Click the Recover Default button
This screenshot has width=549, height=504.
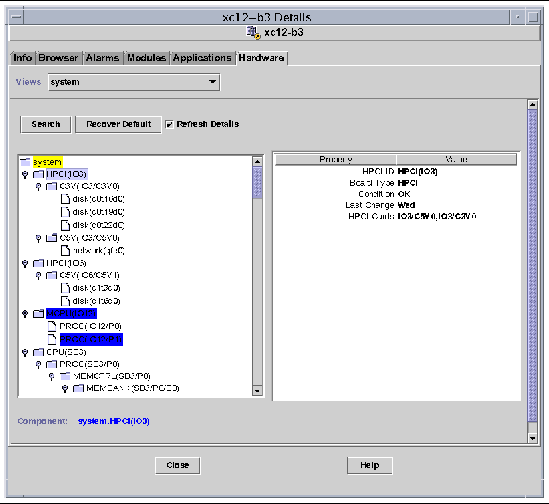[118, 124]
